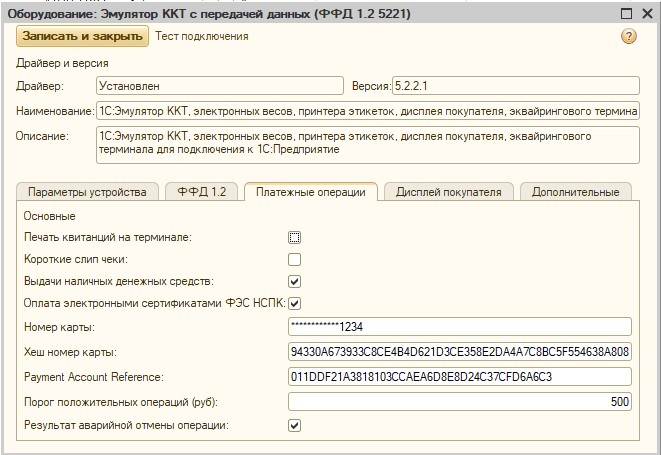661x455 pixels.
Task: Uncheck "Выдачи наличных денежных средств"
Action: click(x=295, y=281)
